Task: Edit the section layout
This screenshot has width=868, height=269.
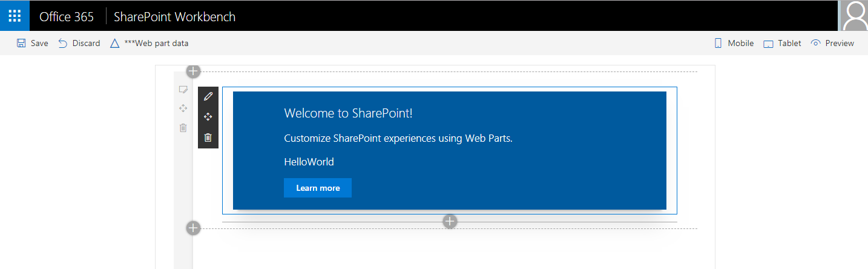Action: coord(183,90)
